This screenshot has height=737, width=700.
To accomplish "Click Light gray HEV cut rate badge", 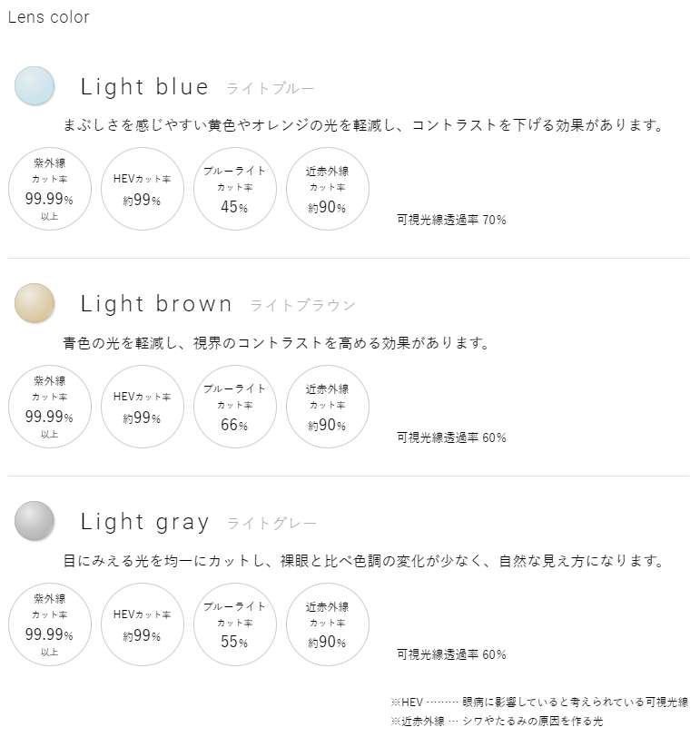I will pos(142,624).
